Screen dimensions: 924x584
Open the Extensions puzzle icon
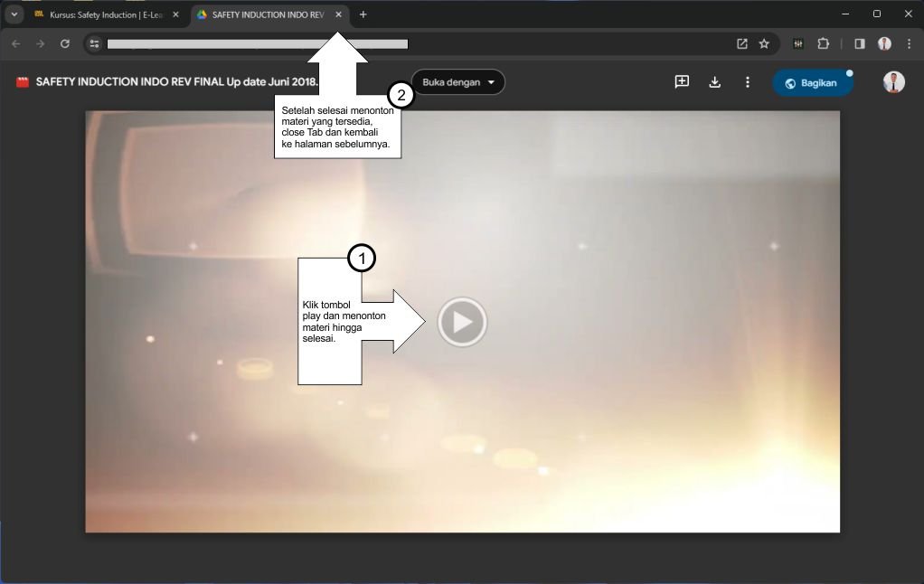[823, 43]
